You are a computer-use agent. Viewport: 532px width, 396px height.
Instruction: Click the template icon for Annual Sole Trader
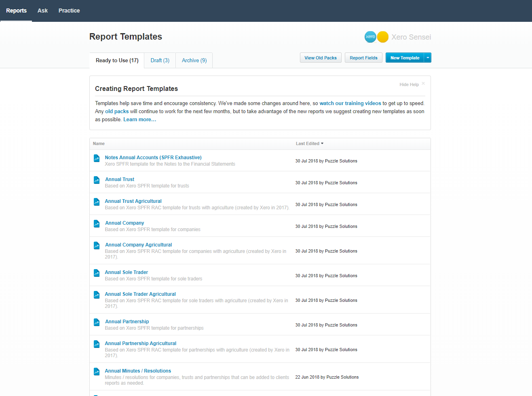(96, 273)
